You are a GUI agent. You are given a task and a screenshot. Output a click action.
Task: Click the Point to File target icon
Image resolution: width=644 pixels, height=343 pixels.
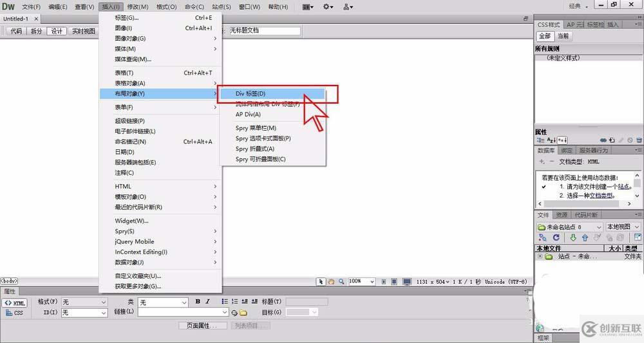234,313
